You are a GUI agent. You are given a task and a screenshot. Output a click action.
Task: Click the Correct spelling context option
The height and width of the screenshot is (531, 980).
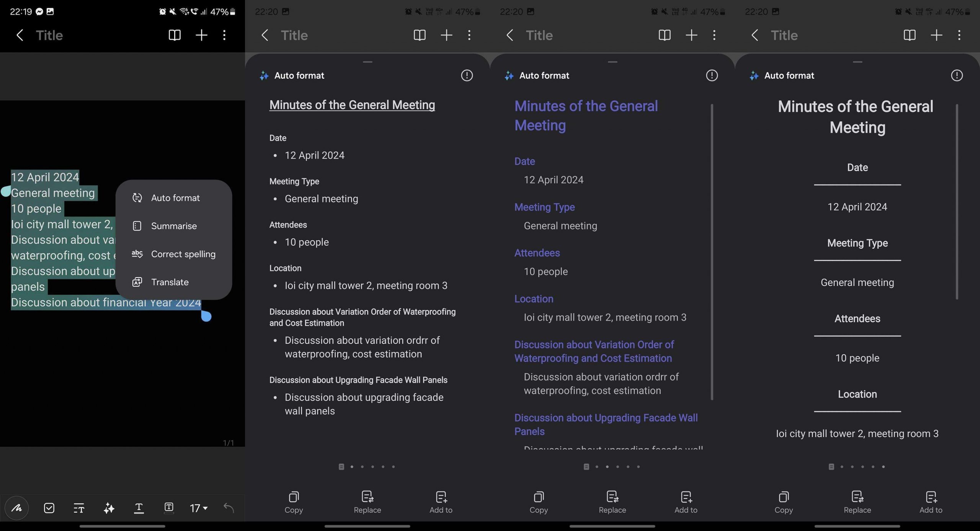click(x=183, y=254)
